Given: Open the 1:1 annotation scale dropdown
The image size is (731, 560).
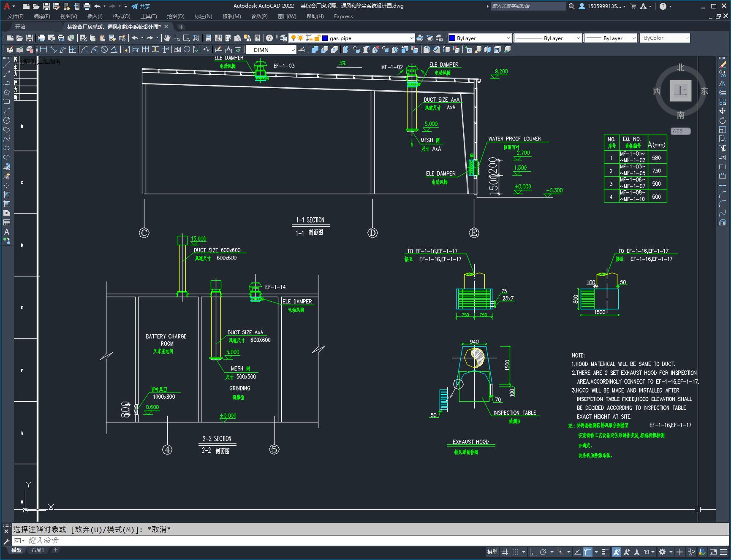Looking at the screenshot, I should 649,552.
